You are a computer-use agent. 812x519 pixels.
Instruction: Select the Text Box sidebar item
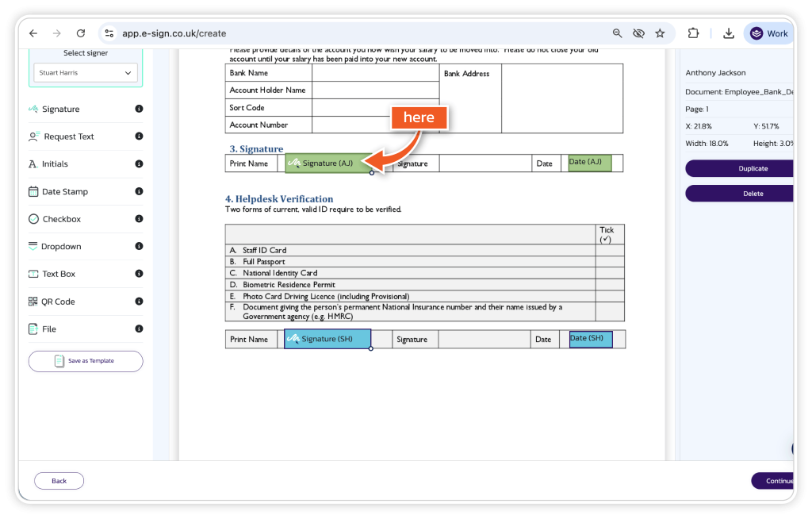click(58, 274)
